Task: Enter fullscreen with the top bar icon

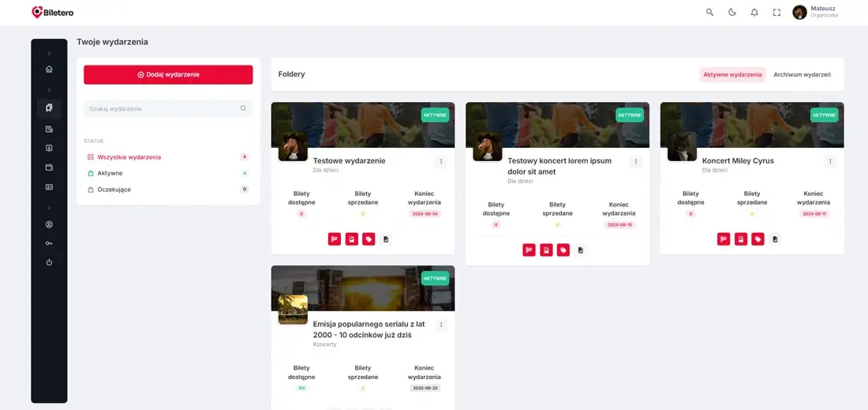Action: point(776,13)
